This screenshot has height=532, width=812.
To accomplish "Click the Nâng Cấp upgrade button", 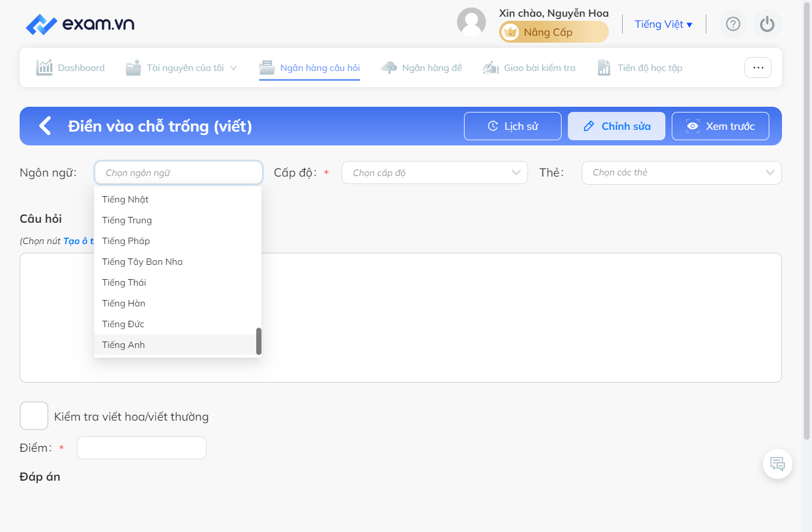I will (x=554, y=32).
